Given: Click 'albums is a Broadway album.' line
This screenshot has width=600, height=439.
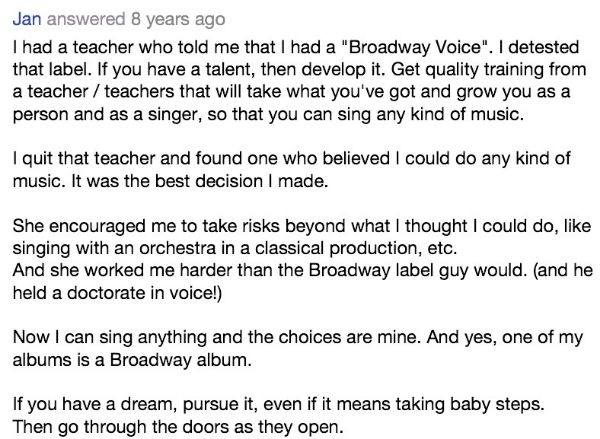Looking at the screenshot, I should pos(132,360).
